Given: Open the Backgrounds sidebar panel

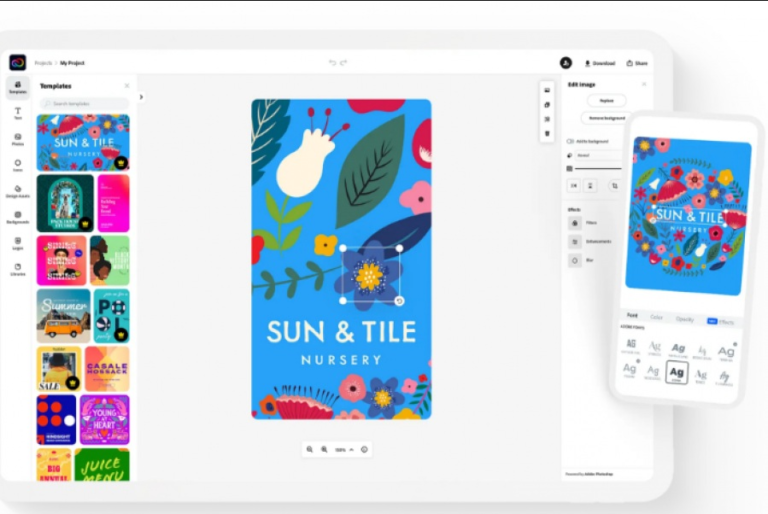Looking at the screenshot, I should tap(17, 217).
